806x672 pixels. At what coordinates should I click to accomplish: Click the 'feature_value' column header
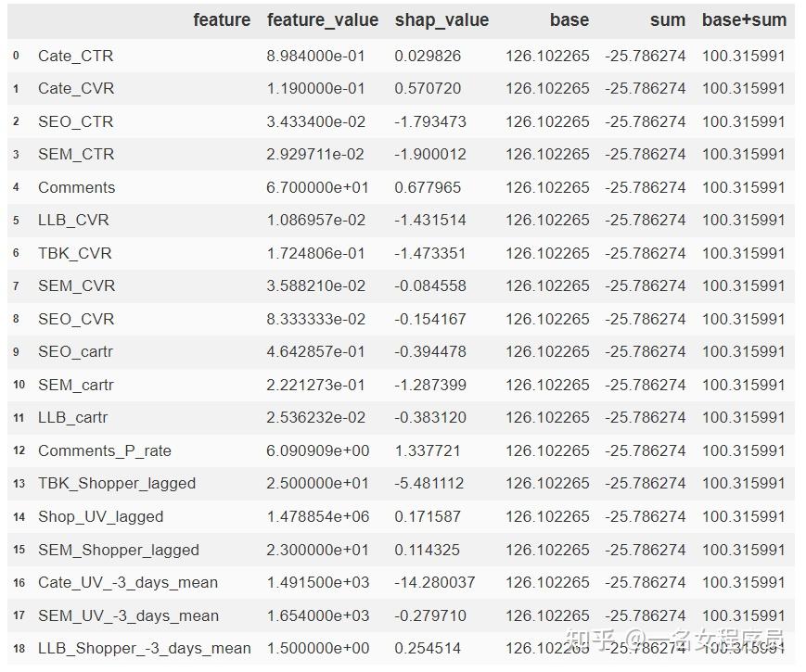point(322,19)
